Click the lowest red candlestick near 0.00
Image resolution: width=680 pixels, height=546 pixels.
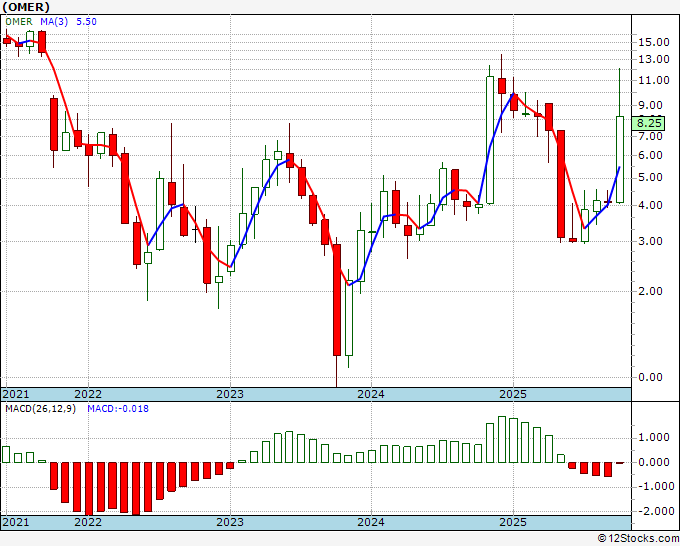337,300
